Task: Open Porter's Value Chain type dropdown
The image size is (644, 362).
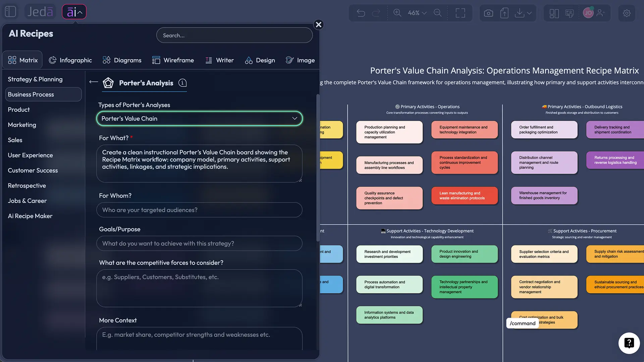Action: [x=199, y=119]
